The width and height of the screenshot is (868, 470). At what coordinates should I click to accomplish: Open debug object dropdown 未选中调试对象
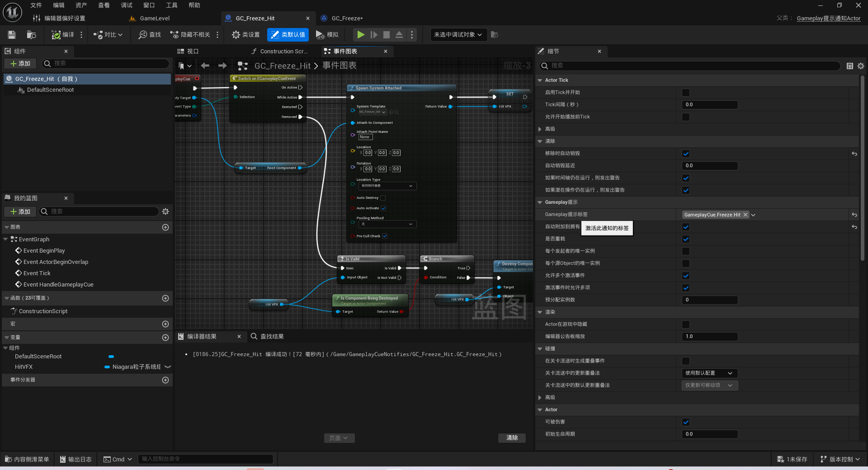458,35
